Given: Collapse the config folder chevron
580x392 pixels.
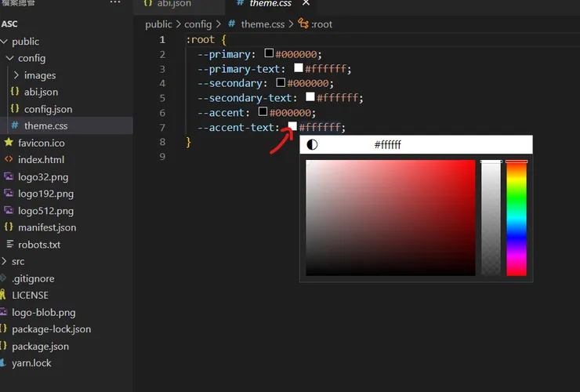Looking at the screenshot, I should [x=10, y=58].
